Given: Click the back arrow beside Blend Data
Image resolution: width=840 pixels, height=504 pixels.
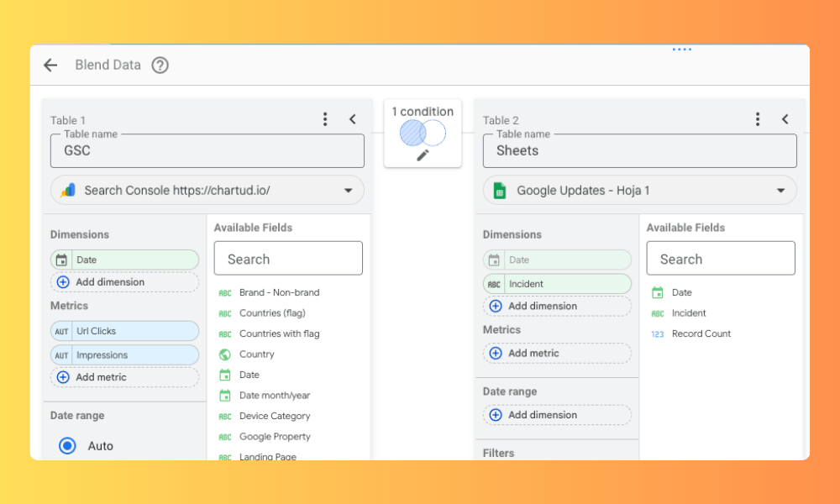Looking at the screenshot, I should [x=50, y=66].
